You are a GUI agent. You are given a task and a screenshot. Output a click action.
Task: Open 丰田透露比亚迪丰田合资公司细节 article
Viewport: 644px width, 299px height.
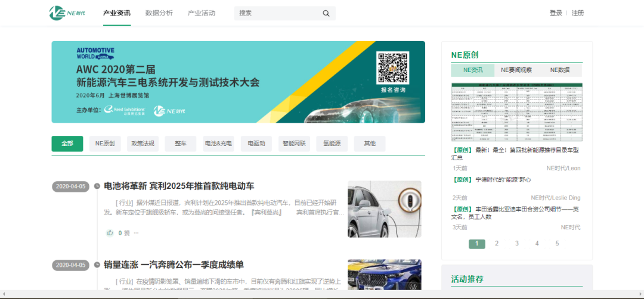point(515,213)
